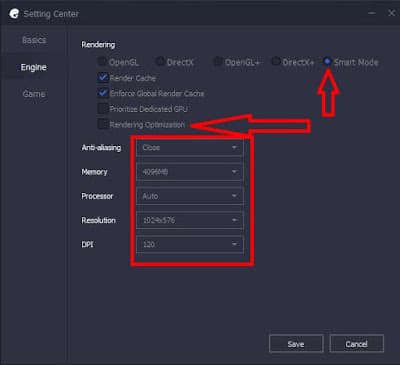The width and height of the screenshot is (400, 365).
Task: Expand the Processor dropdown set to Auto
Action: [x=190, y=196]
